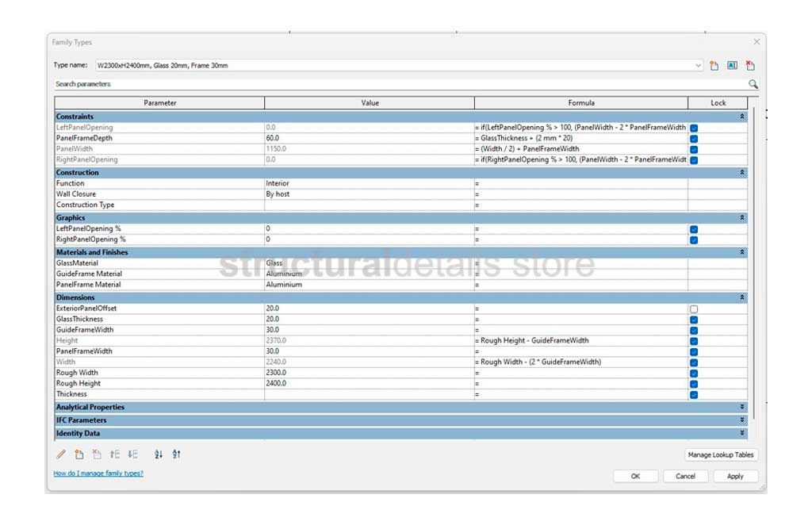Click the Manage Lookup Tables button
Image resolution: width=812 pixels, height=525 pixels.
coord(721,455)
